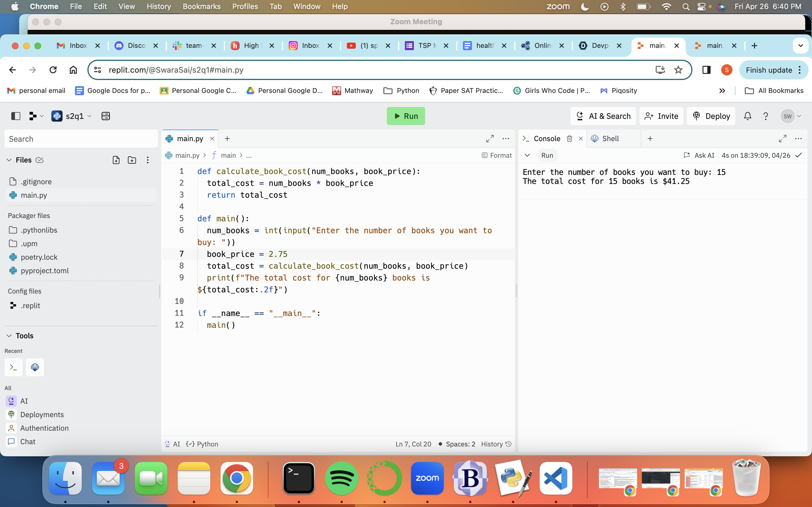Open pyproject.toml in the file tree
Screen dimensions: 812x507
(x=45, y=271)
